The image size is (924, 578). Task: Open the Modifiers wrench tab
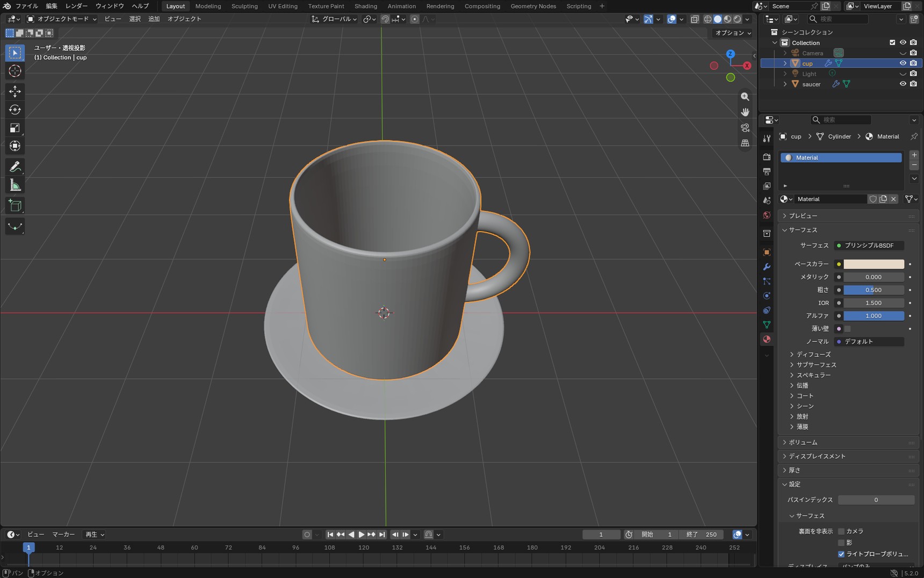click(x=767, y=266)
